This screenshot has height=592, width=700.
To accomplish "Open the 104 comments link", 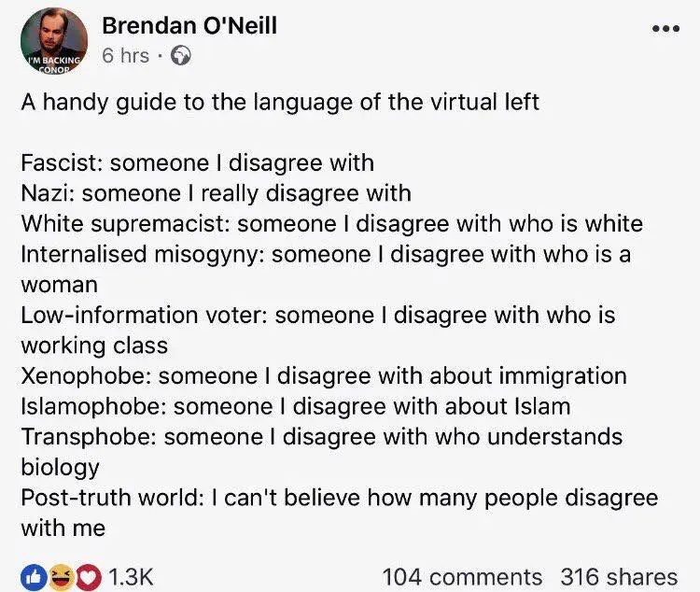I will [462, 576].
